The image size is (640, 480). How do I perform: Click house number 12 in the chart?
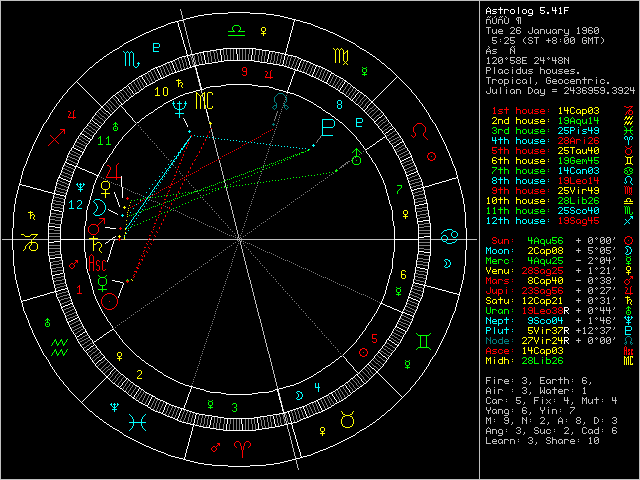coord(76,204)
